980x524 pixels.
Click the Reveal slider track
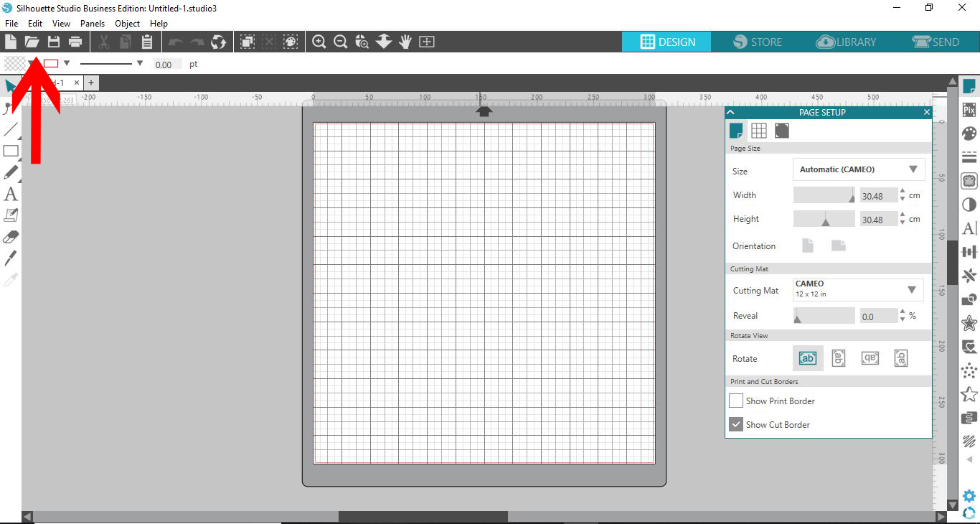click(x=824, y=315)
